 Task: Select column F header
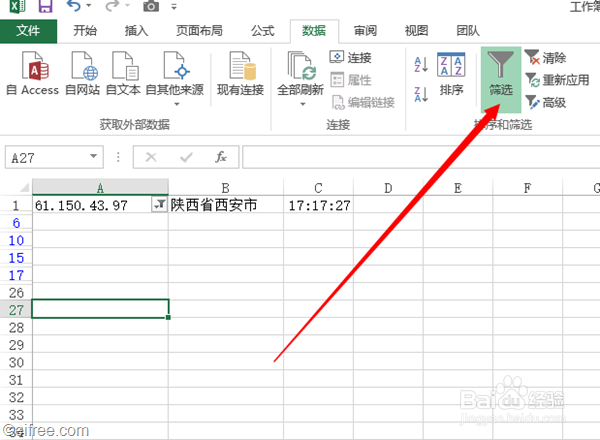527,187
